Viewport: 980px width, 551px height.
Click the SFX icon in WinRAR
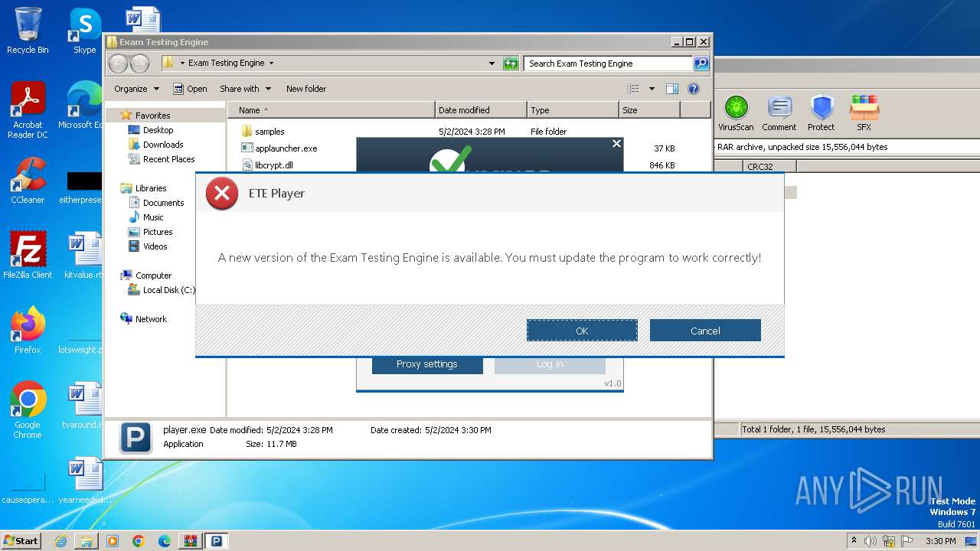tap(864, 113)
